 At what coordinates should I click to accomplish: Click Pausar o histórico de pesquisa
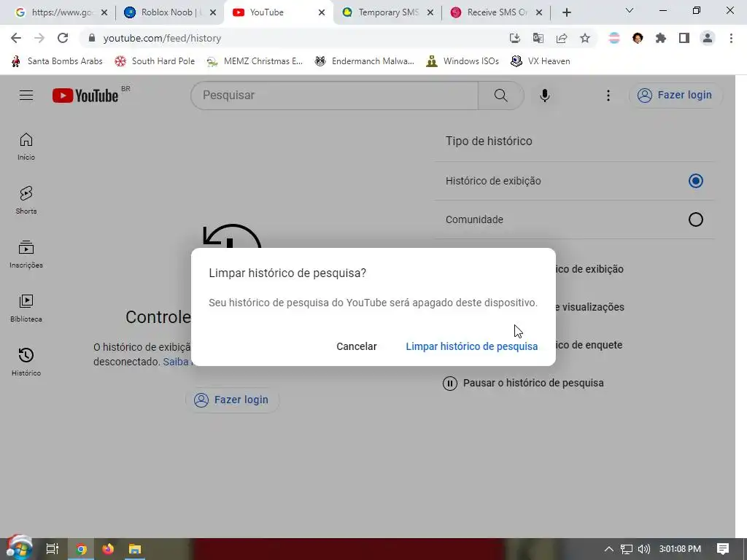point(523,383)
